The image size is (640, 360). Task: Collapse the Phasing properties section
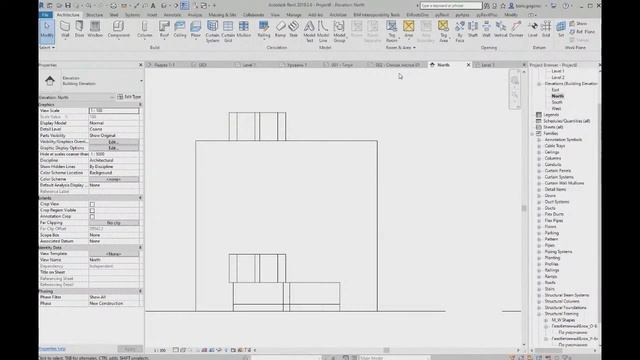140,291
